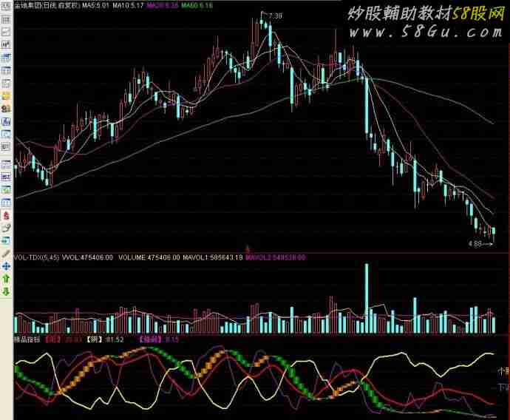Click the gray grid list icon
510x420 pixels.
tap(6, 19)
